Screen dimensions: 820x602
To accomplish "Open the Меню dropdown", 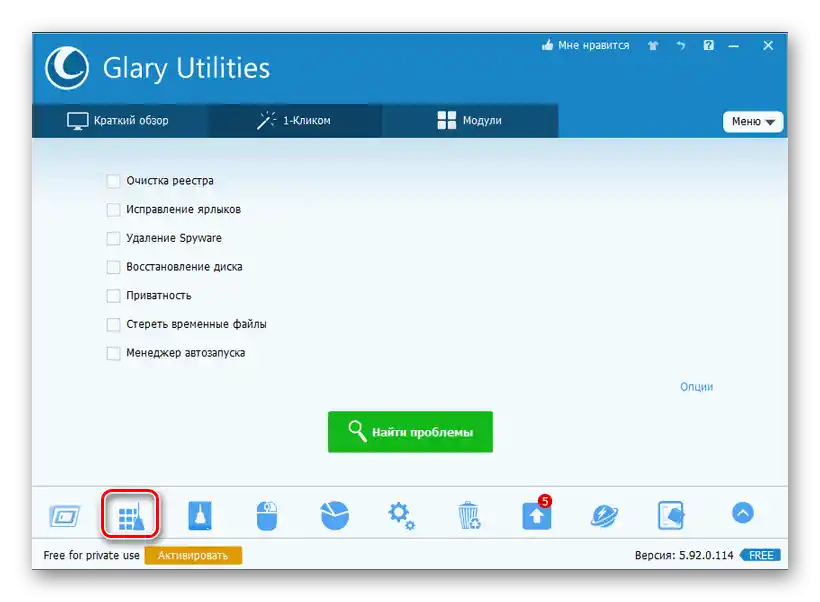I will (753, 121).
